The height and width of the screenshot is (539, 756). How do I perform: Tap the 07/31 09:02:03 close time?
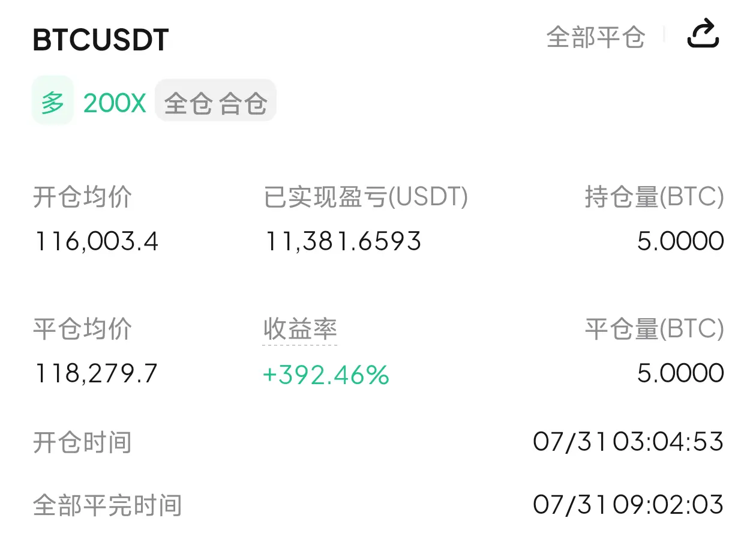pyautogui.click(x=628, y=504)
